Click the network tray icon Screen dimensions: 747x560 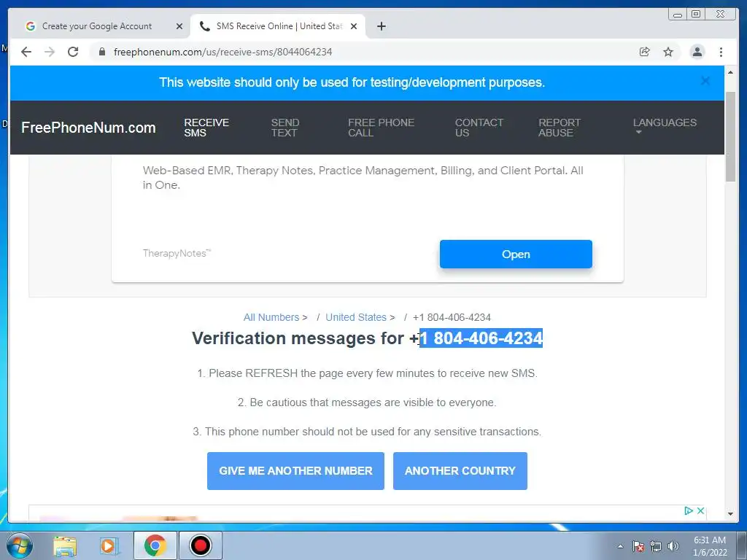(x=656, y=546)
